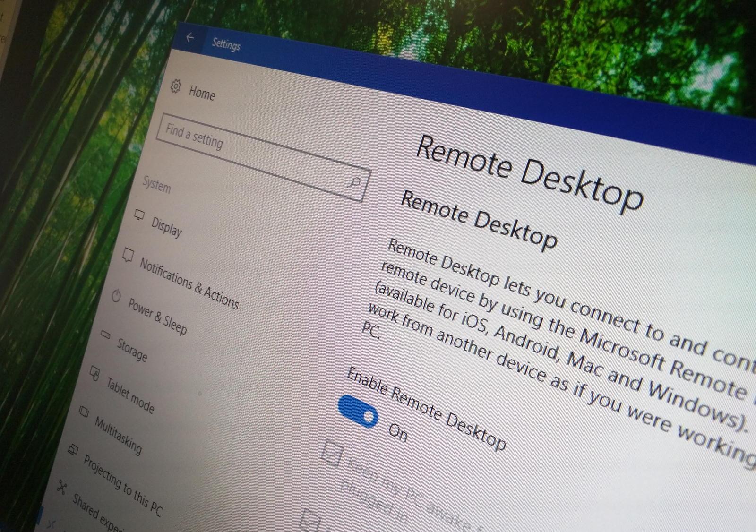Click the Storage drive icon

point(106,335)
